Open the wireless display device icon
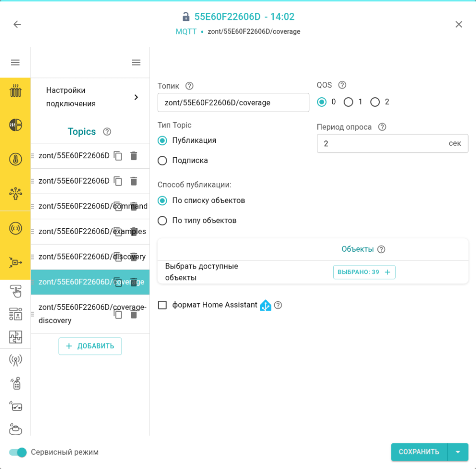The height and width of the screenshot is (469, 476). pos(15,406)
